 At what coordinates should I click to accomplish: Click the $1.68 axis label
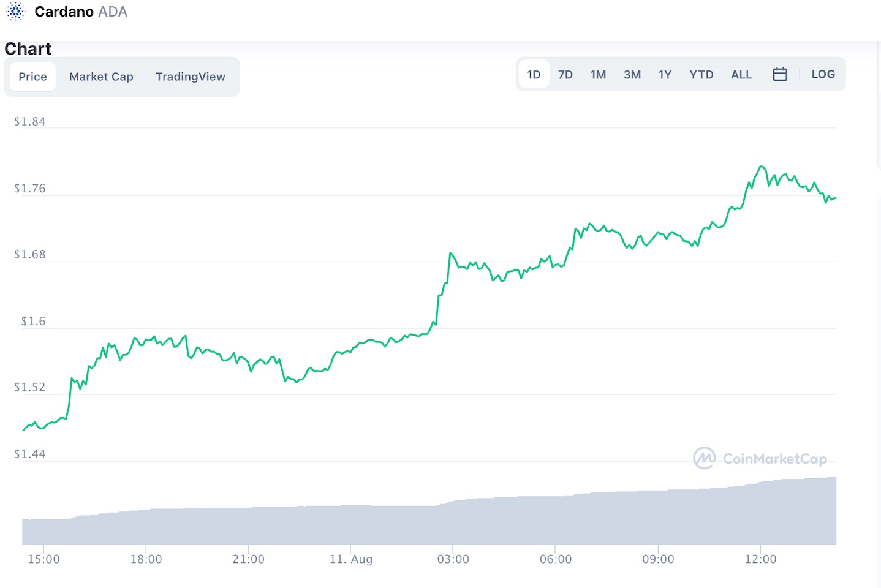(x=29, y=254)
